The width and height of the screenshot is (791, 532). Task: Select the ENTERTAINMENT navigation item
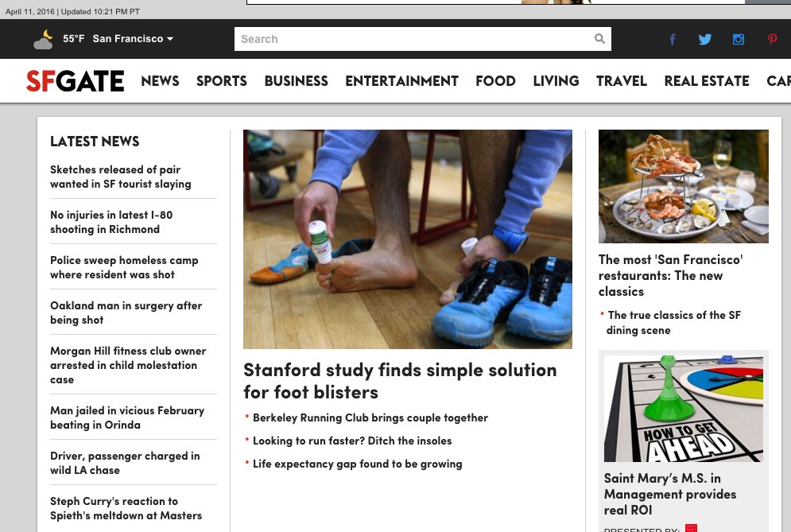pyautogui.click(x=401, y=81)
